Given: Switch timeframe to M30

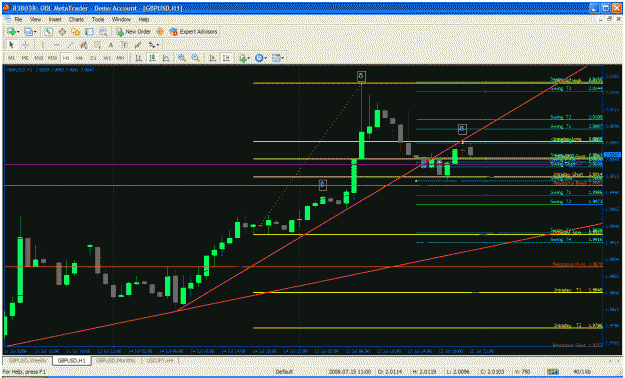Looking at the screenshot, I should pos(52,58).
